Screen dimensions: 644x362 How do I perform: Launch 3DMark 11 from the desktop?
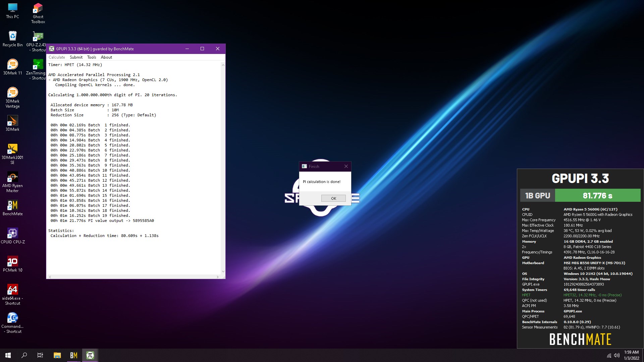(12, 67)
